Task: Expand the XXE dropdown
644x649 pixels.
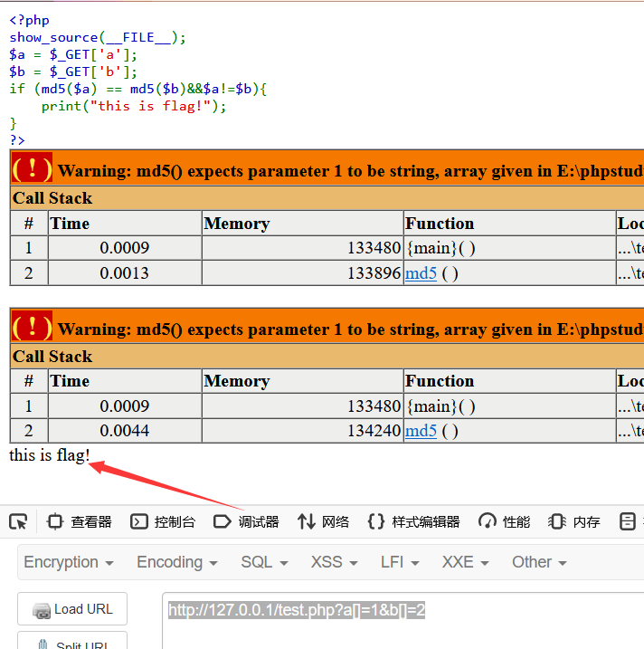Action: [466, 562]
